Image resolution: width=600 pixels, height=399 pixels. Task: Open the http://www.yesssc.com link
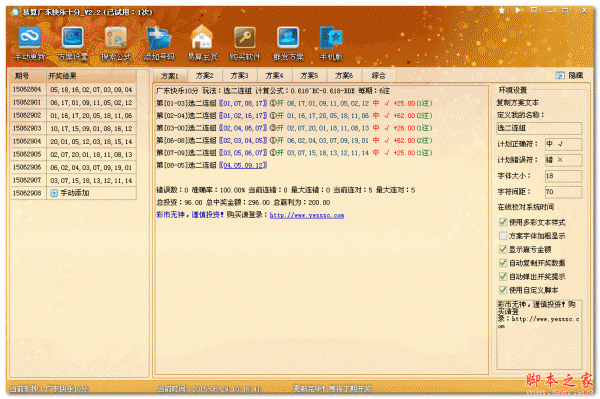(x=307, y=215)
